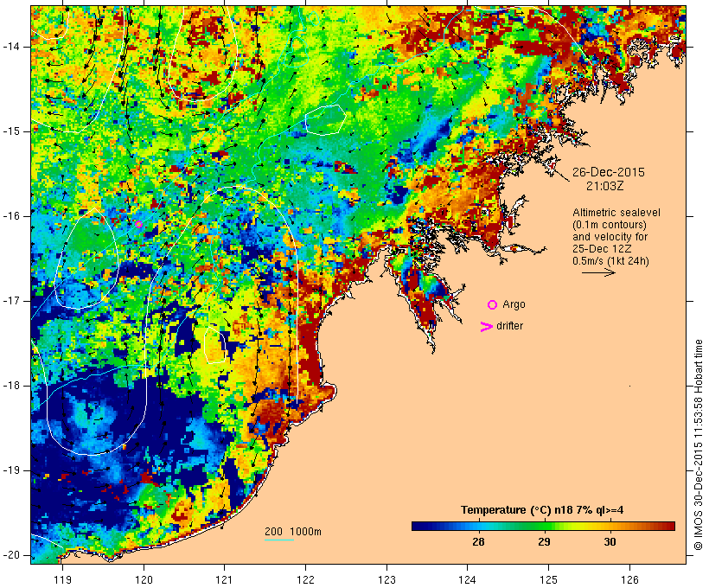709x588 pixels.
Task: Click the latitude label '-19'
Action: click(x=10, y=470)
